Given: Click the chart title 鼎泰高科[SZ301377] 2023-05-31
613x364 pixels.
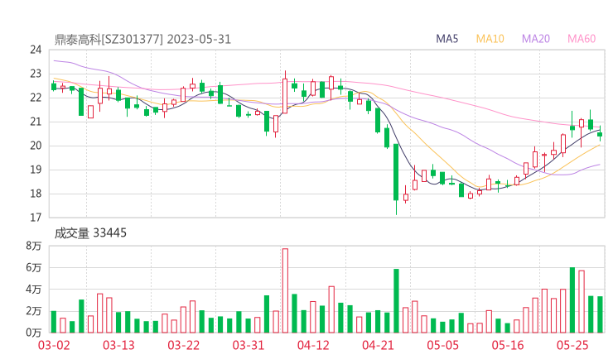Looking at the screenshot, I should (x=142, y=40).
